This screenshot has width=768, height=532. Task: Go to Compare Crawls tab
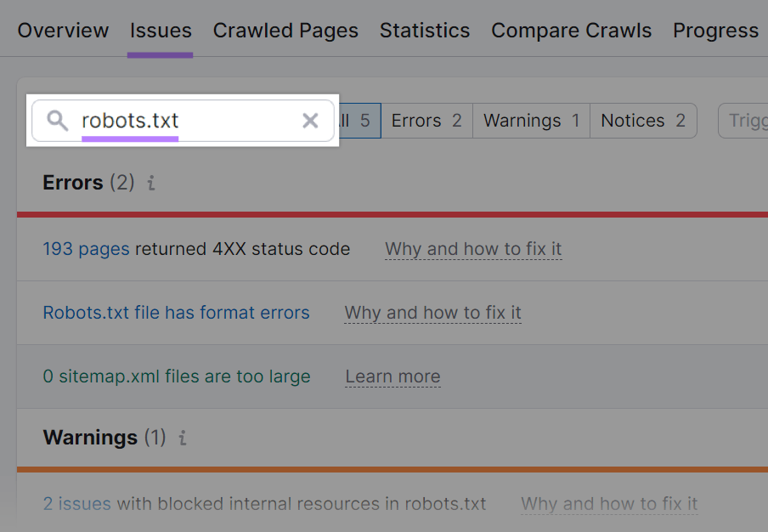(x=571, y=31)
